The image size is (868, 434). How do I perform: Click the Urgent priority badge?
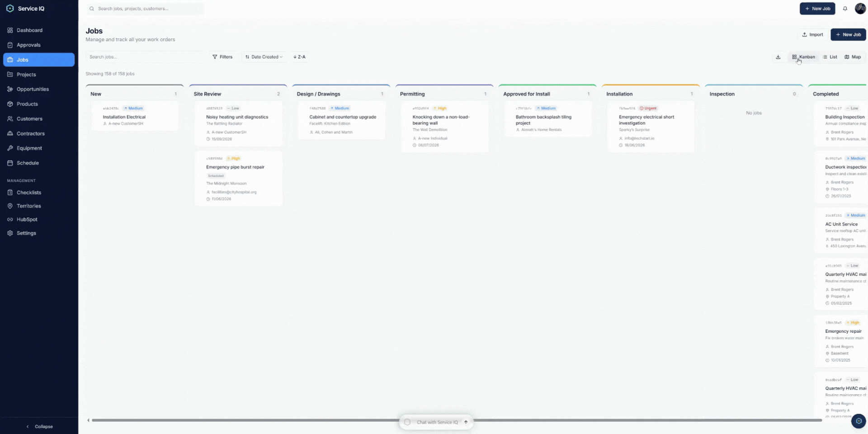(648, 108)
